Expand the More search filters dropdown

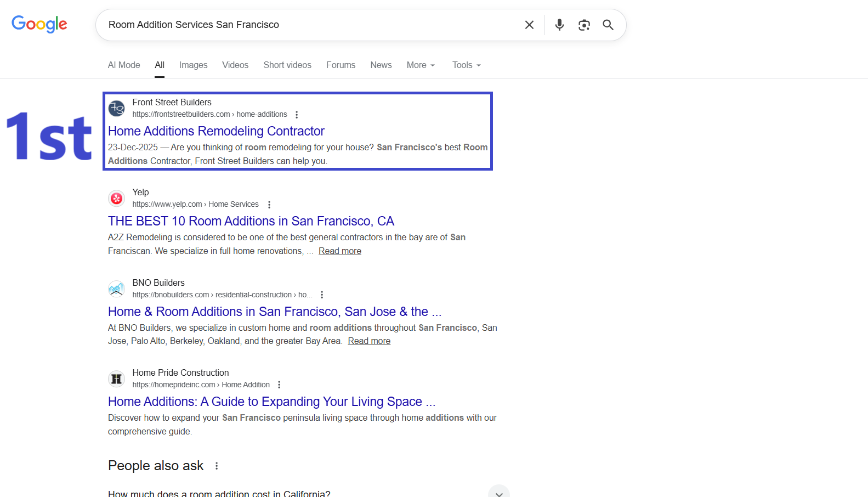(421, 65)
